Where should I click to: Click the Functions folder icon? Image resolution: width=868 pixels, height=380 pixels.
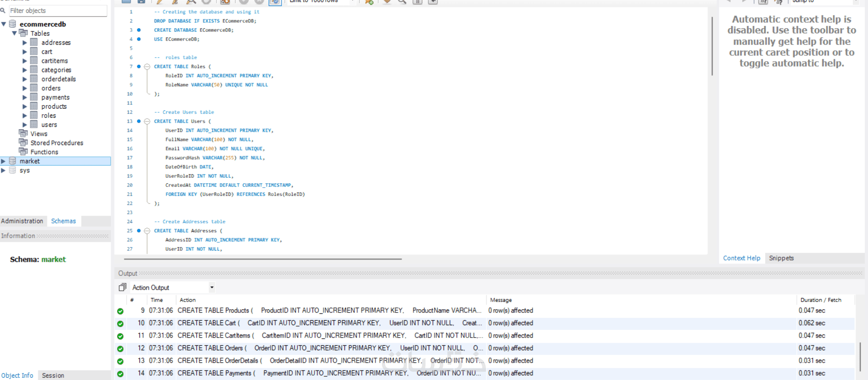pyautogui.click(x=23, y=151)
